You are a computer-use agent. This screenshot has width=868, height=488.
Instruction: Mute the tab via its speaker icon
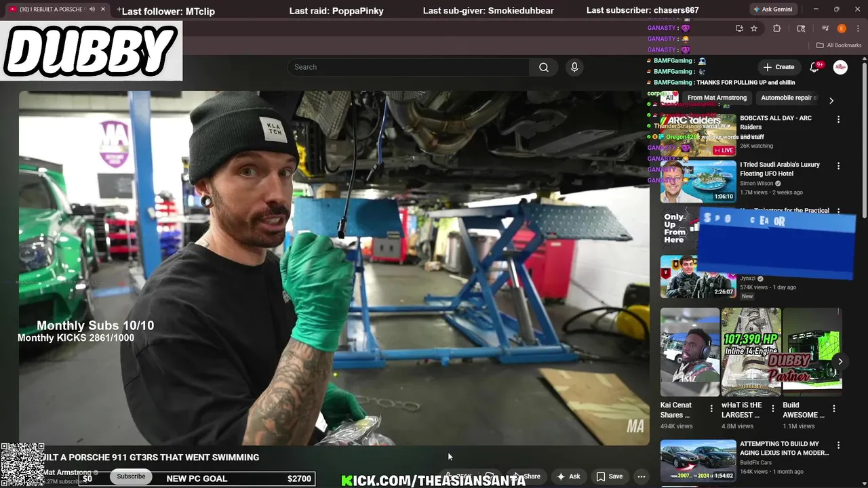92,9
